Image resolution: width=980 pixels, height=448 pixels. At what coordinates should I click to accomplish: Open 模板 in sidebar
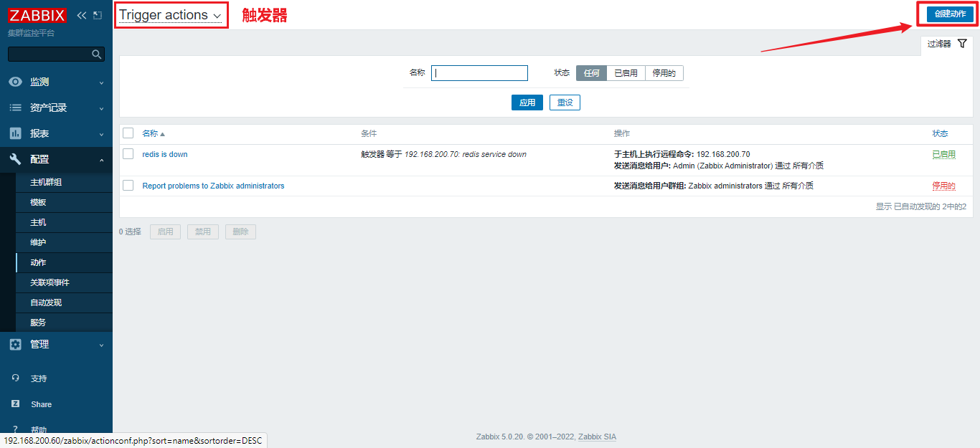(64, 202)
